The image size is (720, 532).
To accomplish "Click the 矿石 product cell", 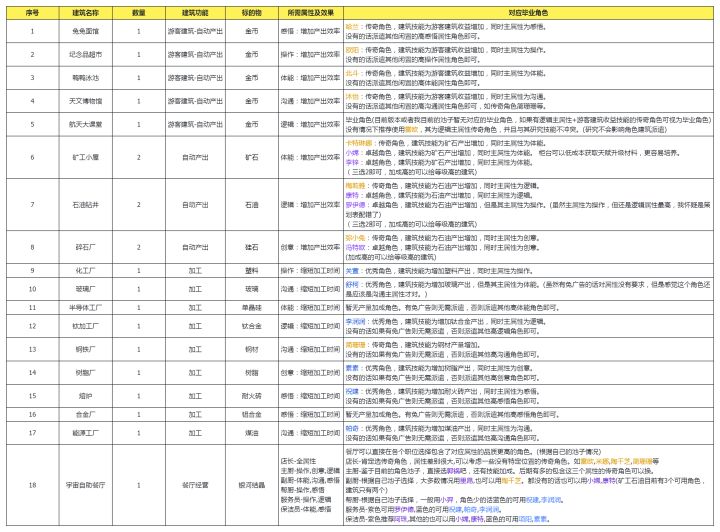I will [252, 157].
